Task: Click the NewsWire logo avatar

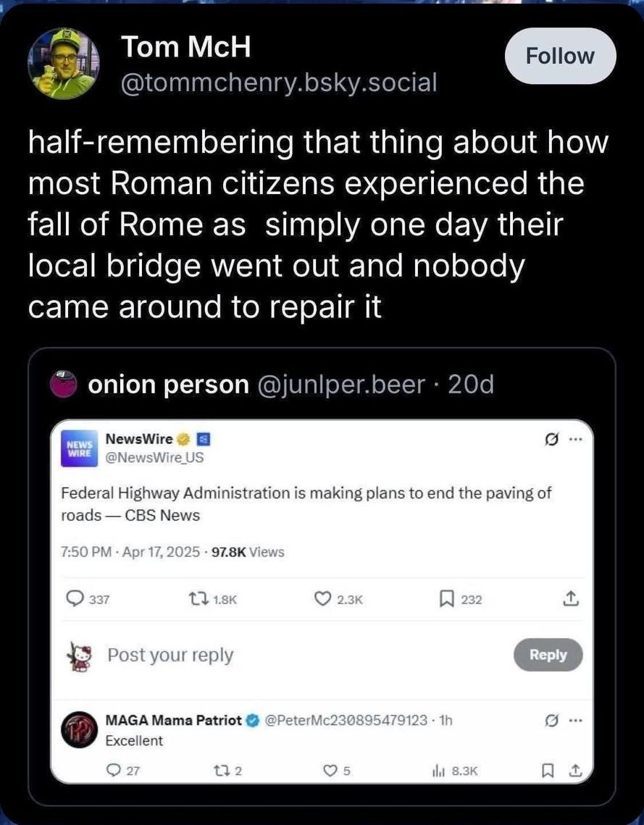Action: [77, 446]
